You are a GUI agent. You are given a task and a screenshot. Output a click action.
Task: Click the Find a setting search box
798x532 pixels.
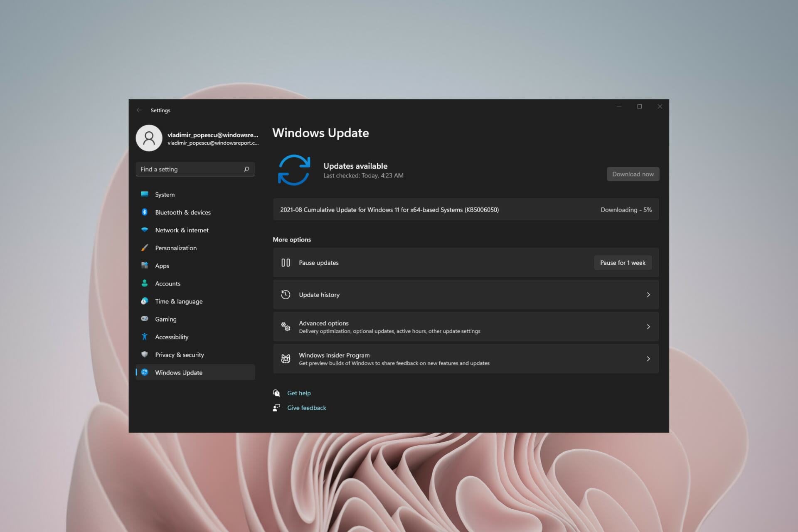195,169
